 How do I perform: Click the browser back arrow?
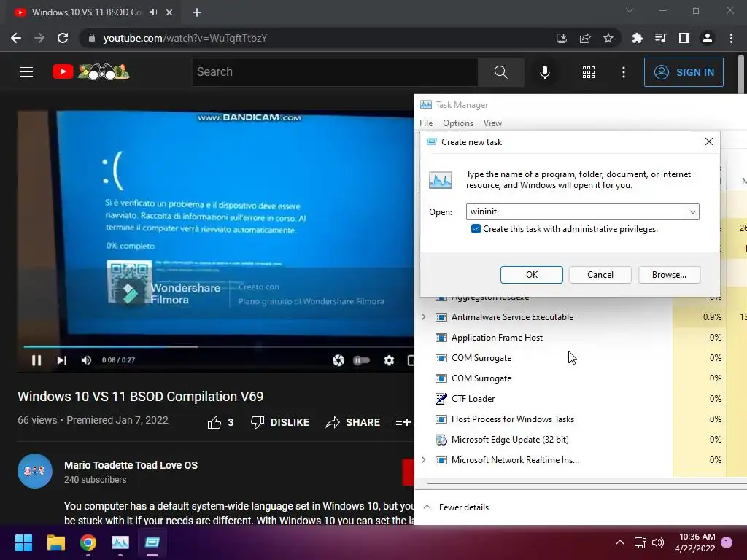coord(16,38)
